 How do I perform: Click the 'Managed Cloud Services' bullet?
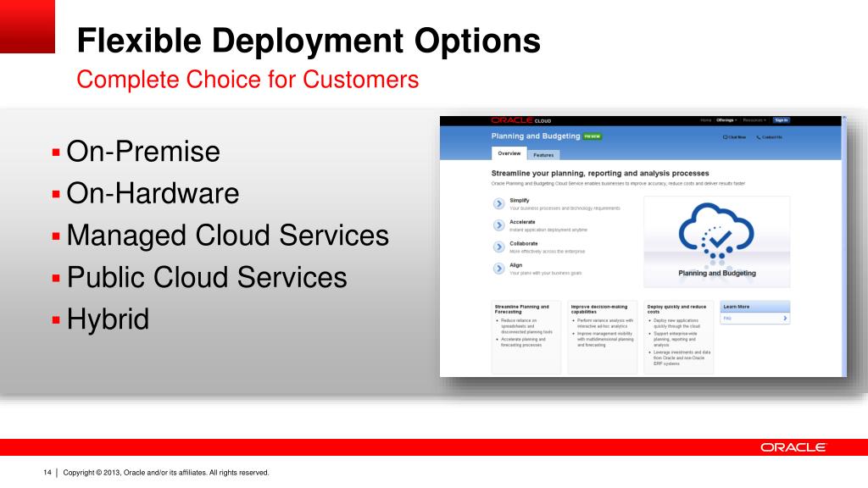coord(227,236)
